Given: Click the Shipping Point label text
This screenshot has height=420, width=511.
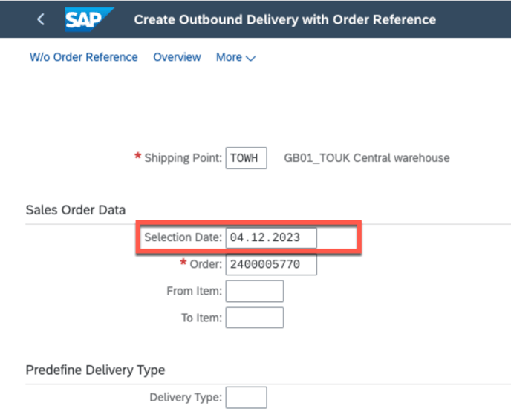Looking at the screenshot, I should coord(183,158).
